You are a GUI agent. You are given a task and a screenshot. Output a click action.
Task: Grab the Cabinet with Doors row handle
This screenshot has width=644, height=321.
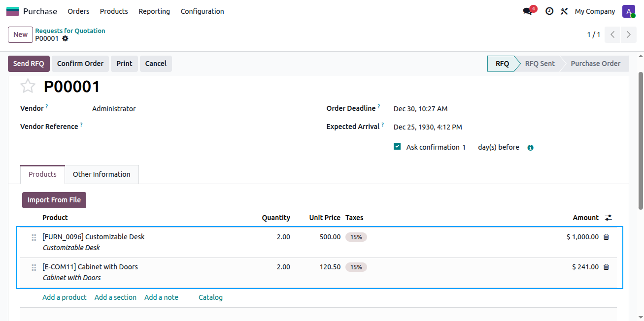point(34,267)
